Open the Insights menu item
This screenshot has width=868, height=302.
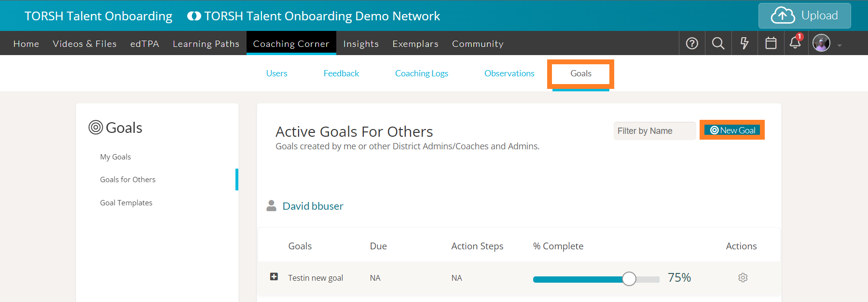[x=361, y=44]
